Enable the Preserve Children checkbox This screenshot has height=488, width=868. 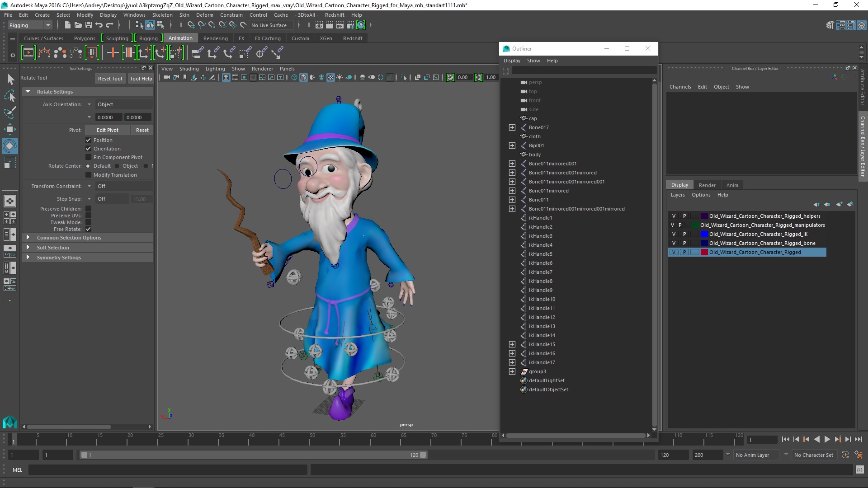89,209
